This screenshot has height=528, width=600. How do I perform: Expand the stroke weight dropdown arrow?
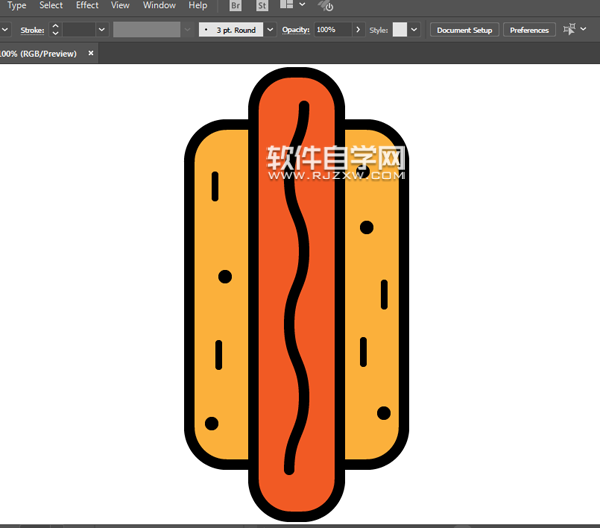point(101,30)
